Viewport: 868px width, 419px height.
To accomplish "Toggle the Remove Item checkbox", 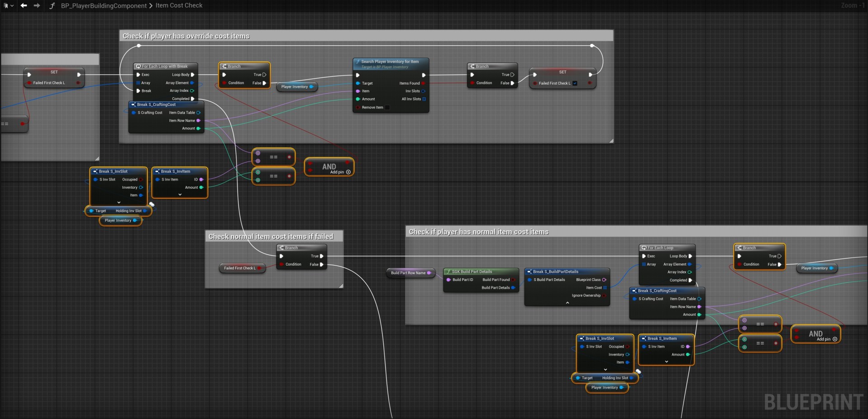I will [x=387, y=108].
